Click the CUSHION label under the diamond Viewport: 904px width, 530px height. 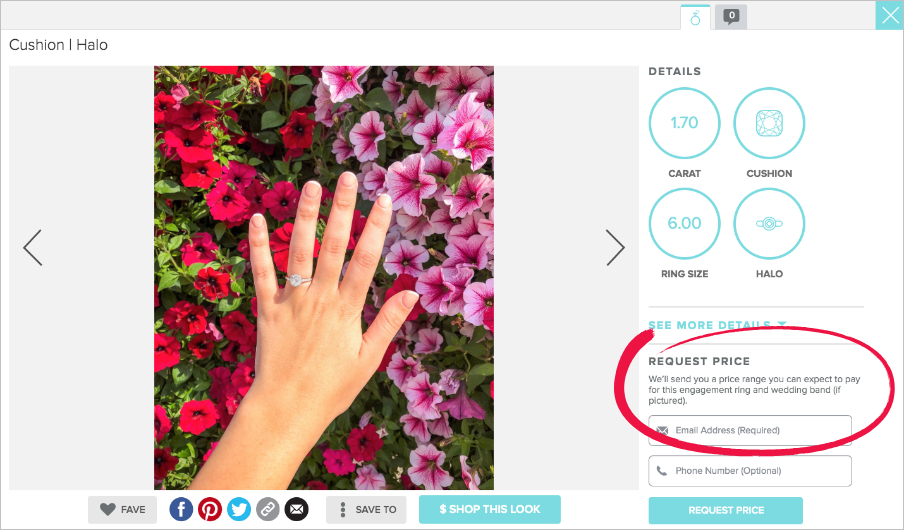tap(769, 174)
